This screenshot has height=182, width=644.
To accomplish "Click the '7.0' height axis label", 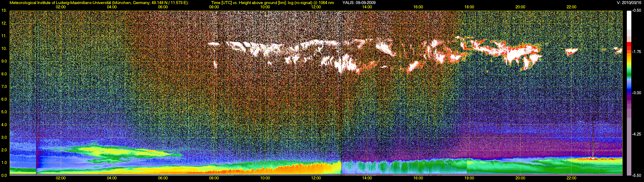I will [4, 87].
